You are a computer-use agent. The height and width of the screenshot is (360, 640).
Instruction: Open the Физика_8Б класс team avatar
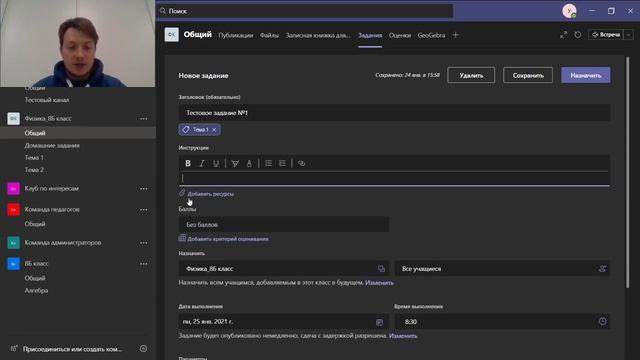pyautogui.click(x=13, y=118)
